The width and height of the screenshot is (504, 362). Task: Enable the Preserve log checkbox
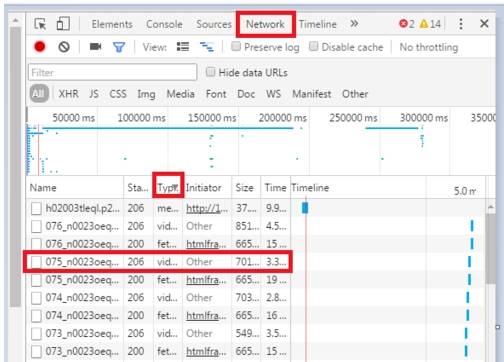236,46
